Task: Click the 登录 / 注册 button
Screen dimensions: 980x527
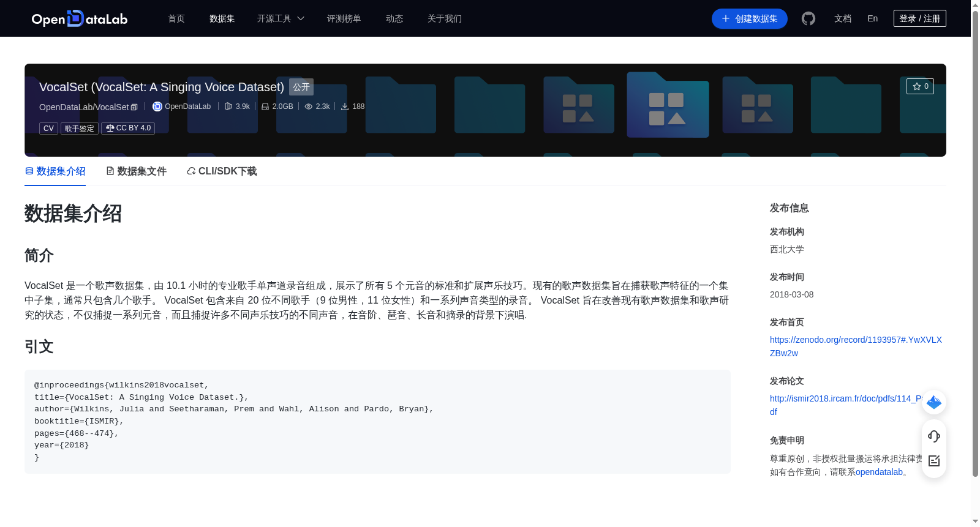Action: (919, 18)
